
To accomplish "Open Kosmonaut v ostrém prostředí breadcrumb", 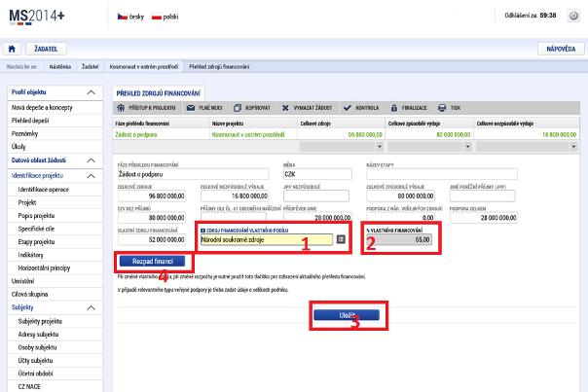I will click(x=144, y=67).
